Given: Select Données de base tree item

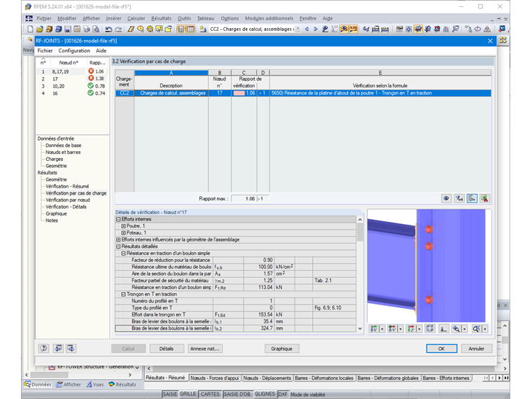Looking at the screenshot, I should pyautogui.click(x=64, y=145).
